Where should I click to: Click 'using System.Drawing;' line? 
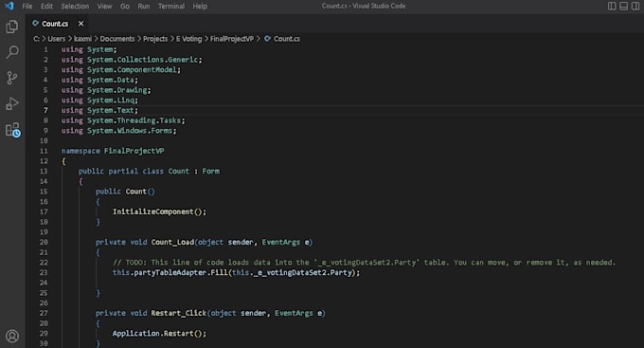click(106, 90)
